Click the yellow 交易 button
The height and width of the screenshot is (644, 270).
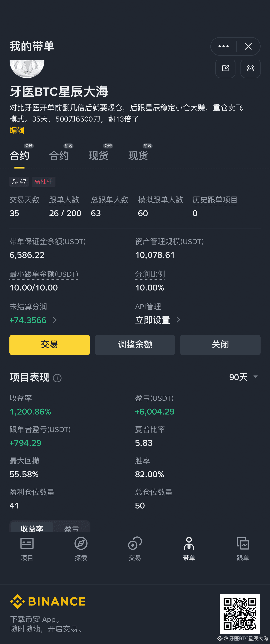coord(50,345)
